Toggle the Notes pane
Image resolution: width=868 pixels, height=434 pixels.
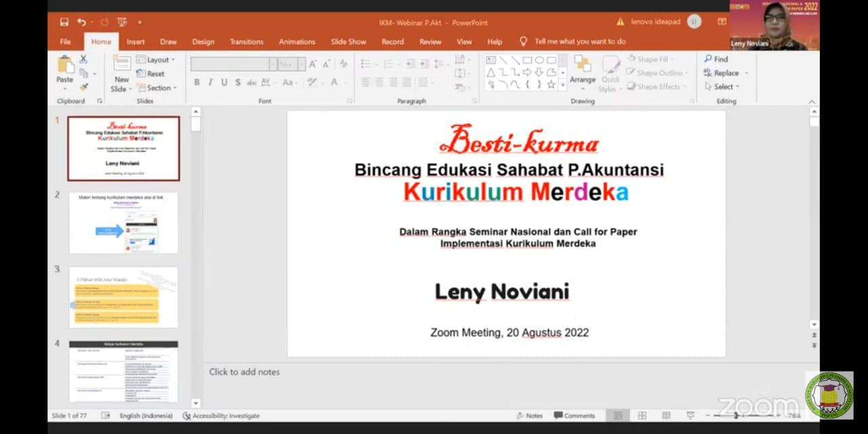pos(529,416)
